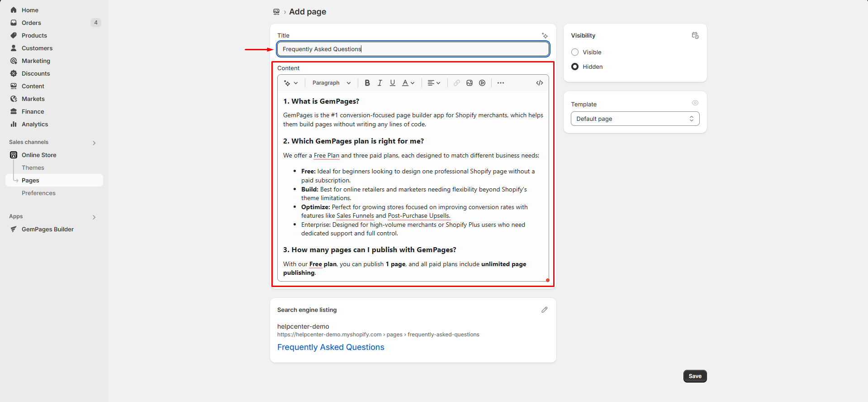This screenshot has height=402, width=868.
Task: Open more formatting options ellipsis
Action: [x=501, y=83]
